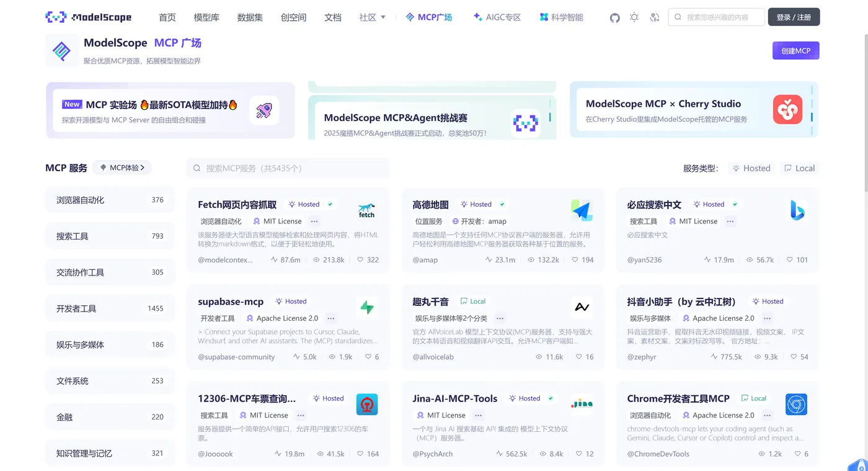Enable the Hosted service type filter

pyautogui.click(x=751, y=168)
